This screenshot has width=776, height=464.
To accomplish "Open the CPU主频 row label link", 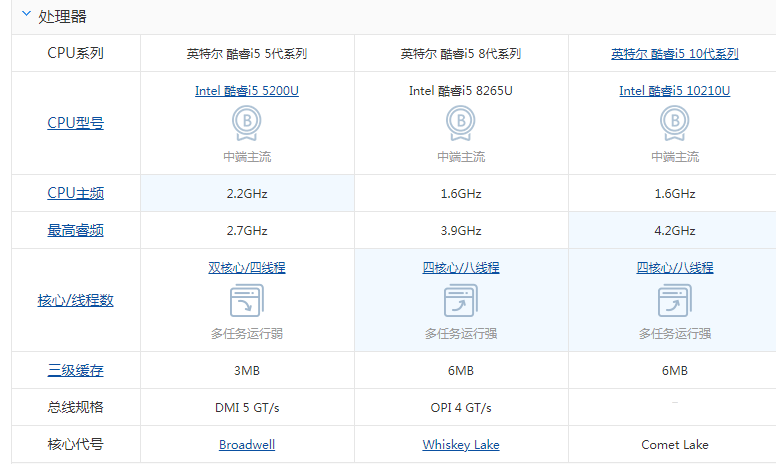I will point(76,193).
